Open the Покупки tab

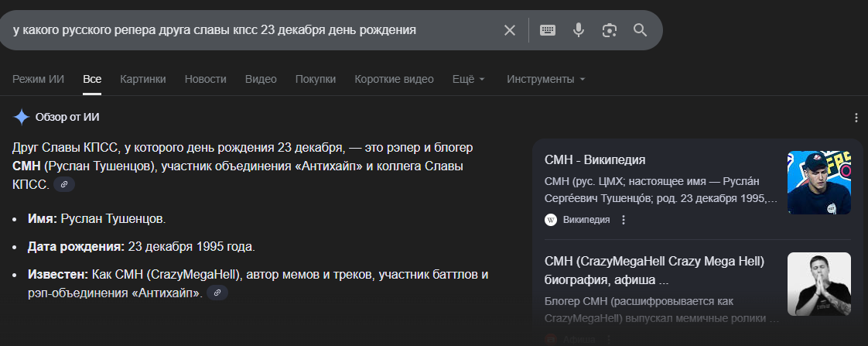click(316, 79)
